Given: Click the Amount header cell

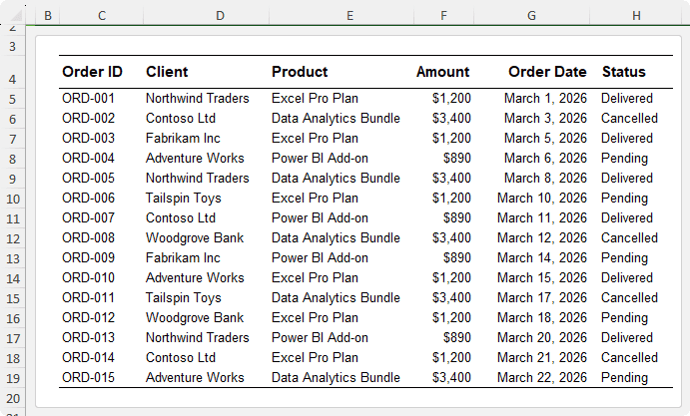Looking at the screenshot, I should pyautogui.click(x=443, y=72).
